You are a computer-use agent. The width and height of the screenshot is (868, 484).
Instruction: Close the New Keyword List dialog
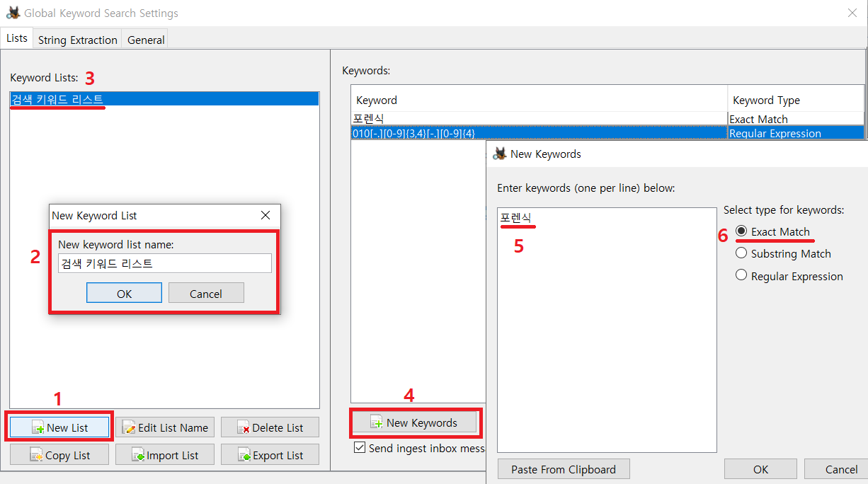265,215
